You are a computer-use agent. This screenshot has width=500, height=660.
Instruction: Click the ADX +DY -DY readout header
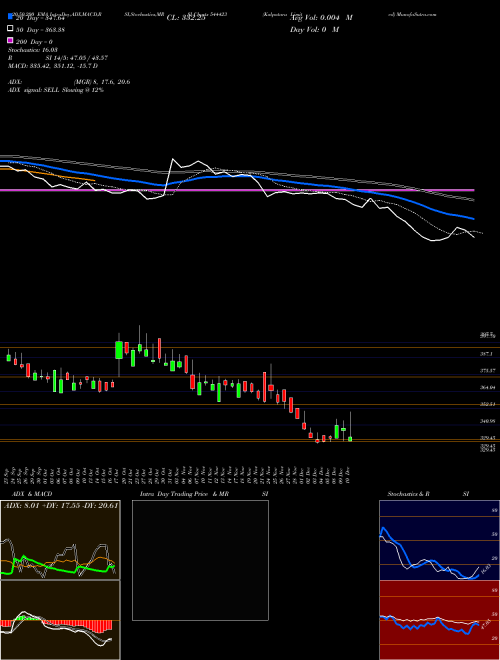point(61,505)
